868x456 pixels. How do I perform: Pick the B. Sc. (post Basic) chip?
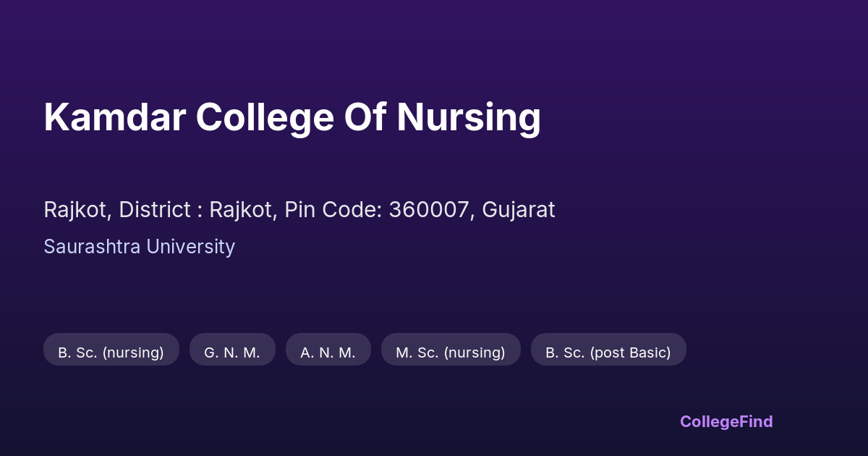[x=608, y=352]
